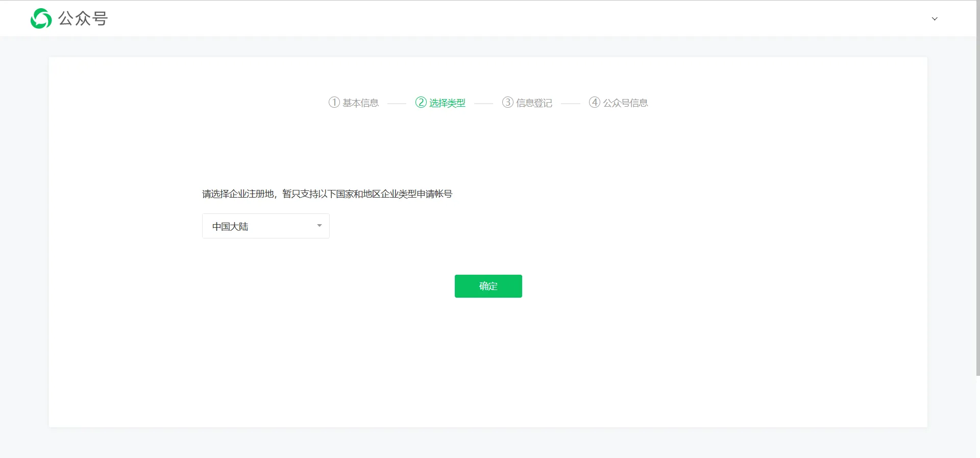Click the circled number 4 step icon

click(595, 103)
